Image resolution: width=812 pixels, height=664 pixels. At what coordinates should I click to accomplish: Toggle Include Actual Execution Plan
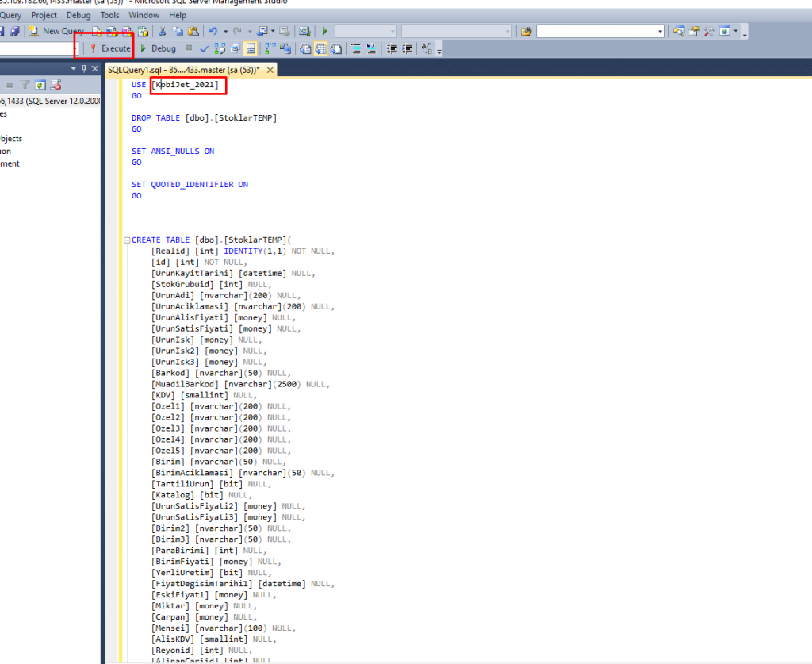(x=270, y=48)
